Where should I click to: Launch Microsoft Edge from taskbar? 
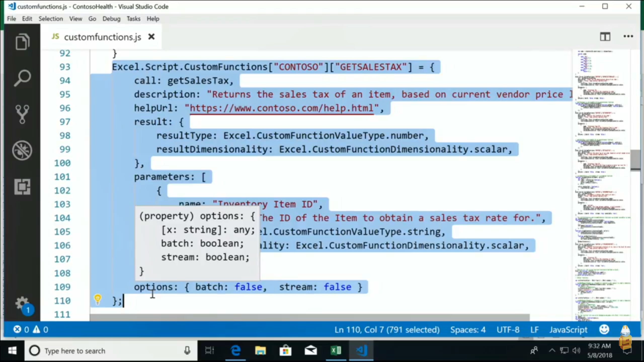click(235, 351)
